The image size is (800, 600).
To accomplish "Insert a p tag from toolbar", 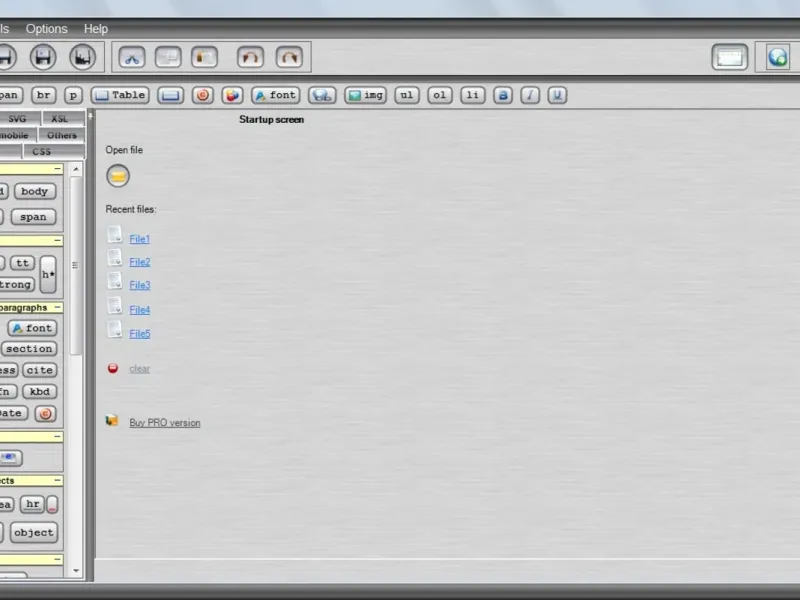I will click(73, 95).
